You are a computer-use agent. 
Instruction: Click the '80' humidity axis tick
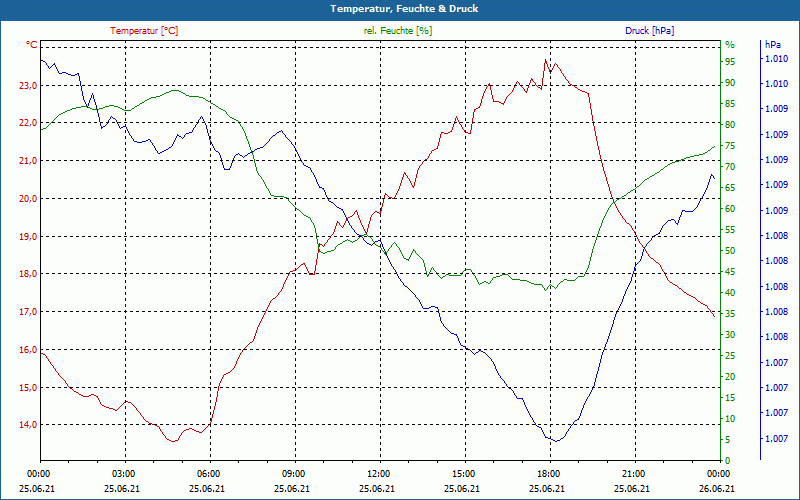(730, 124)
